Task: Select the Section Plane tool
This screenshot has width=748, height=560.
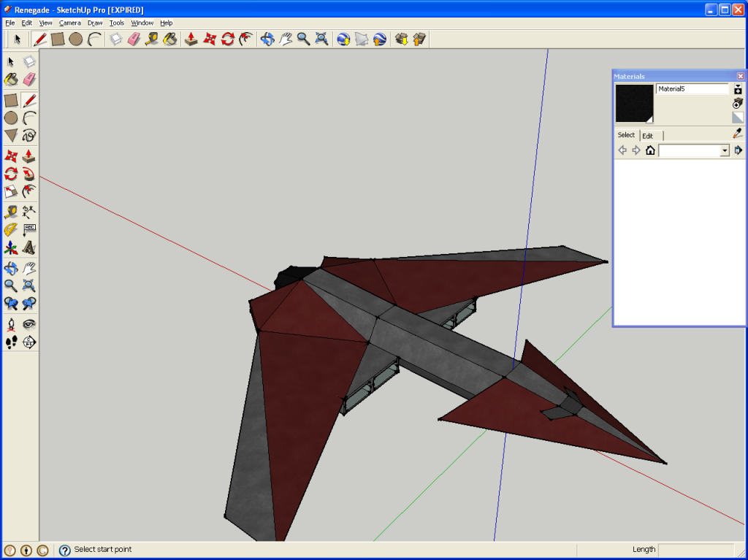Action: click(29, 342)
